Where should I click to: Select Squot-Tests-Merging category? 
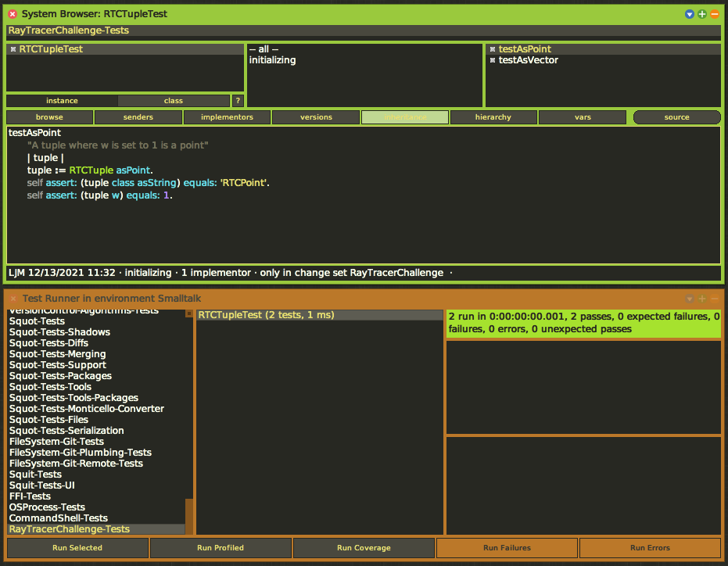[96, 354]
